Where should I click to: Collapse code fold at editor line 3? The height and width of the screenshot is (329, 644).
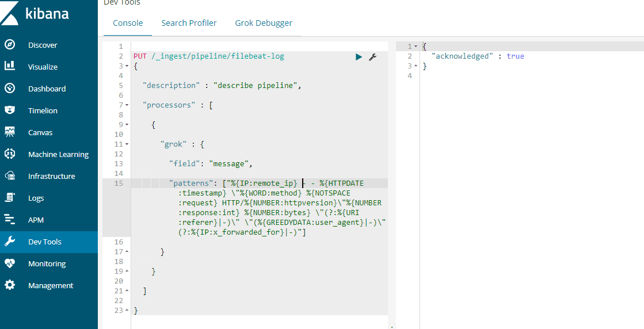[x=127, y=66]
